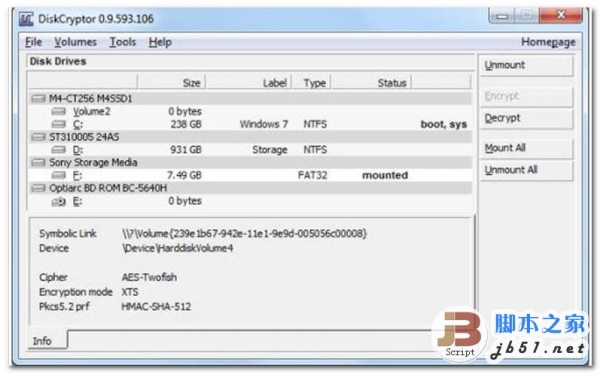
Task: Select the Volume2 row
Action: [x=250, y=111]
